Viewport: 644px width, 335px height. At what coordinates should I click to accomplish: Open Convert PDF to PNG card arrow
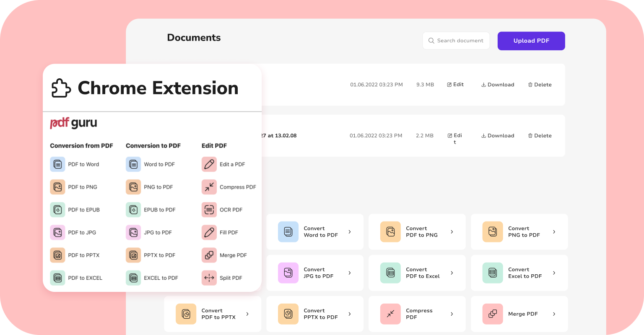click(x=452, y=232)
